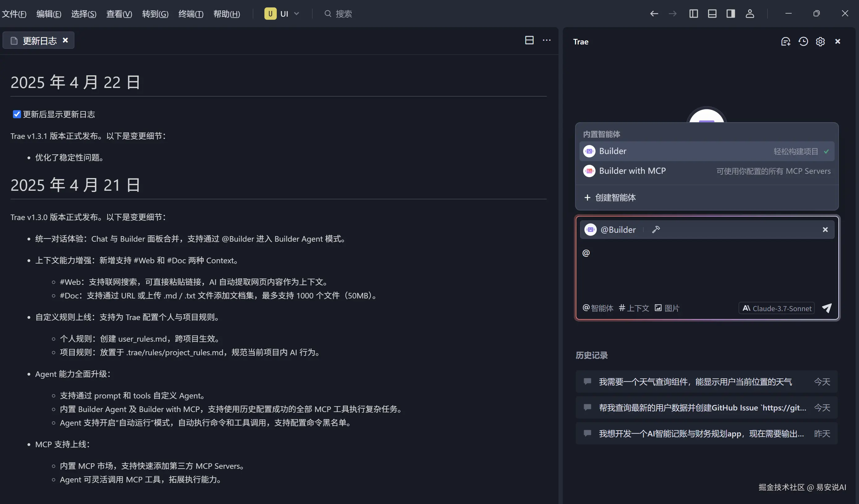
Task: Select Builder with MCP agent
Action: pyautogui.click(x=632, y=171)
